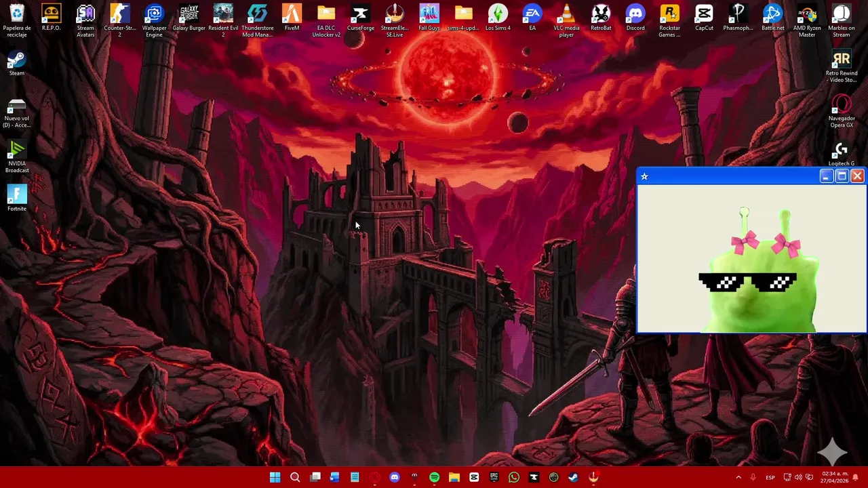Select the Fortnite desktop shortcut
868x488 pixels.
tap(17, 198)
